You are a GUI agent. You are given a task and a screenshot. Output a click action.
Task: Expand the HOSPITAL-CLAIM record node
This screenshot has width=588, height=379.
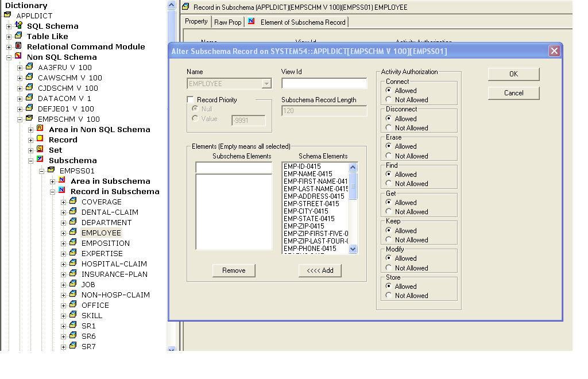pos(64,264)
